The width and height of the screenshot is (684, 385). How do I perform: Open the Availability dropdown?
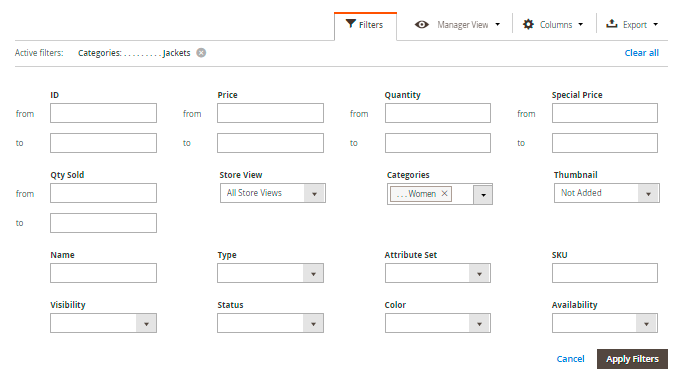605,323
